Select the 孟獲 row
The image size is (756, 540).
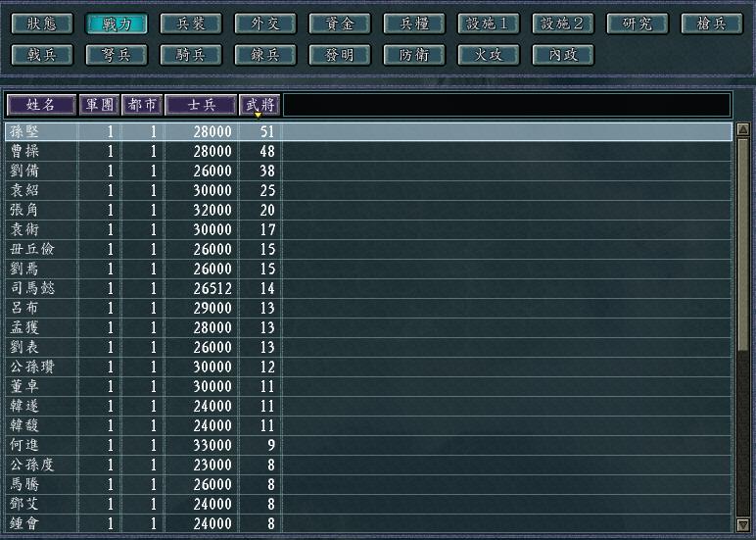click(x=369, y=327)
